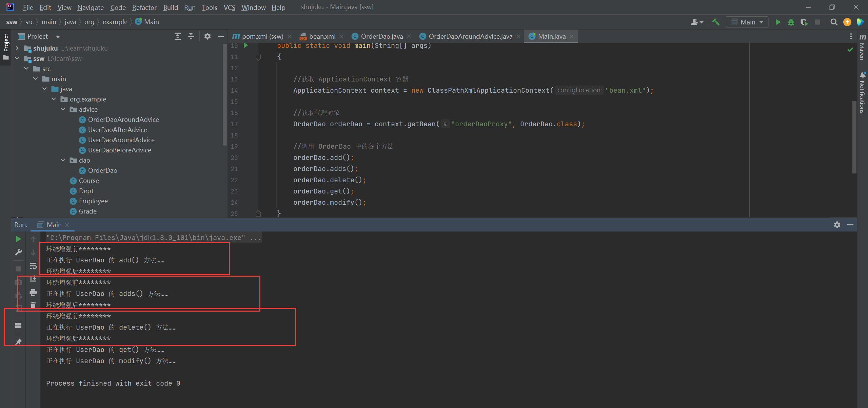
Task: Click Run with Coverage shield icon
Action: 804,22
